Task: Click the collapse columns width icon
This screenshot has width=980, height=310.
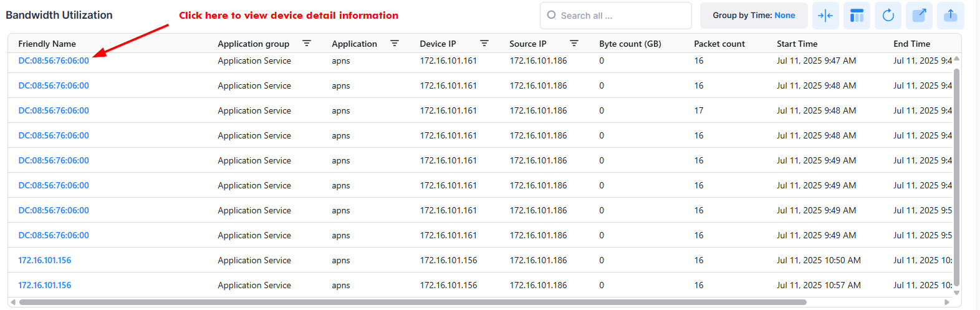Action: pyautogui.click(x=825, y=16)
